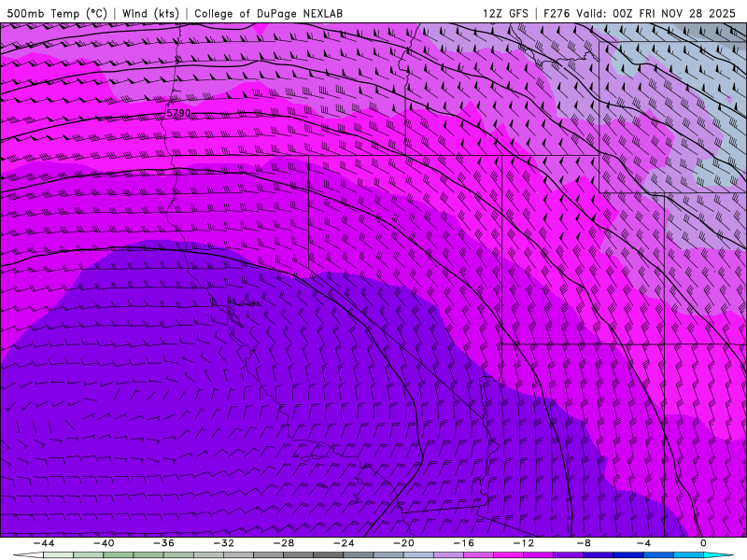
Task: Click the -28 color scale label
Action: (284, 543)
